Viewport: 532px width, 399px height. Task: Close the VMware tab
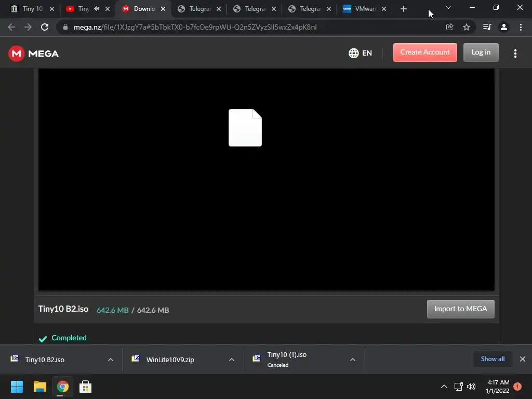(384, 9)
